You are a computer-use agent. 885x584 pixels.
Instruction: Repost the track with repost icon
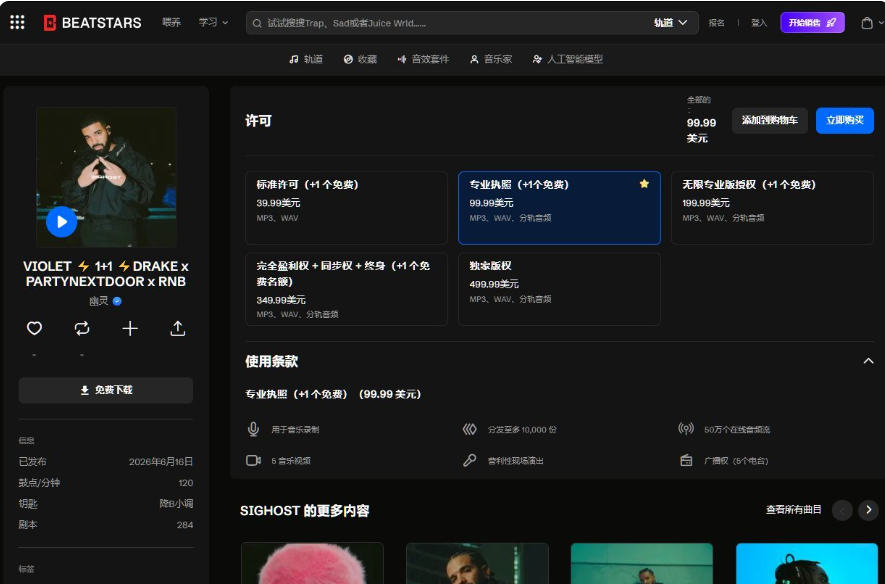82,328
